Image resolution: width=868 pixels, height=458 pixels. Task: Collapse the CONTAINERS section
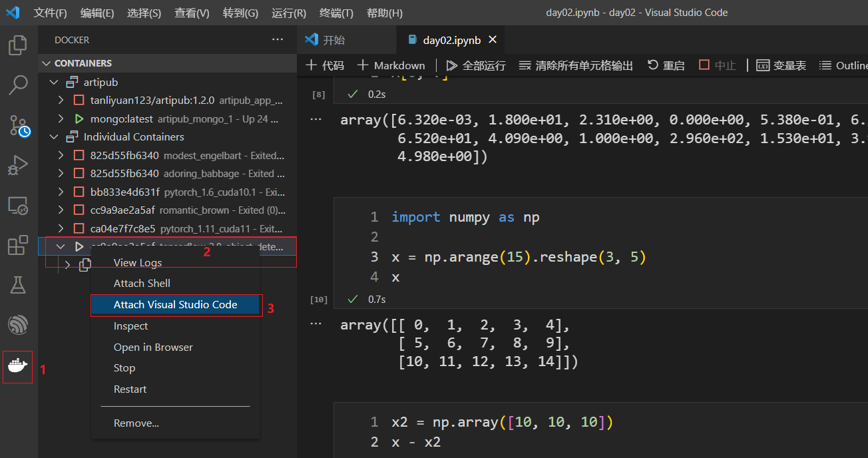[x=46, y=63]
